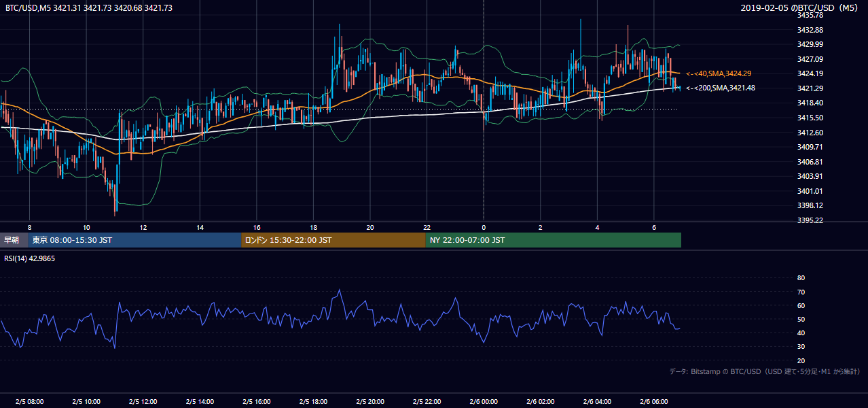Click price axis value 3432.88

click(x=810, y=30)
